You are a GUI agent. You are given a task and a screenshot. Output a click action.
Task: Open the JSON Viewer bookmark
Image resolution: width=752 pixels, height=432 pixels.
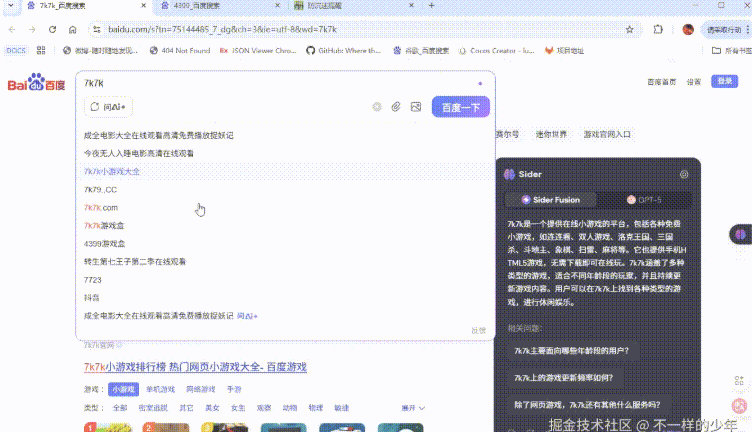(258, 50)
